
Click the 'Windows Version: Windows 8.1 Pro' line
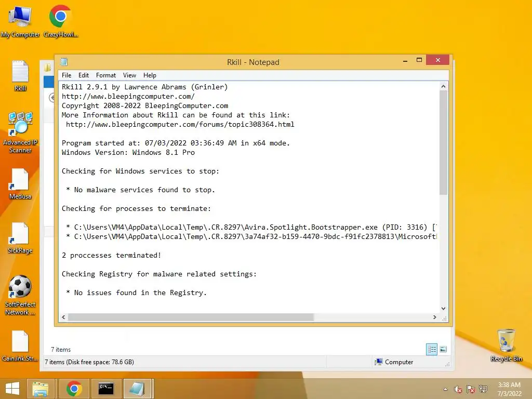[128, 153]
